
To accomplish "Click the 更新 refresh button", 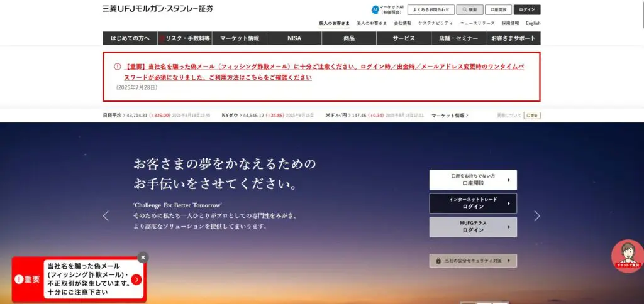I will [x=532, y=116].
